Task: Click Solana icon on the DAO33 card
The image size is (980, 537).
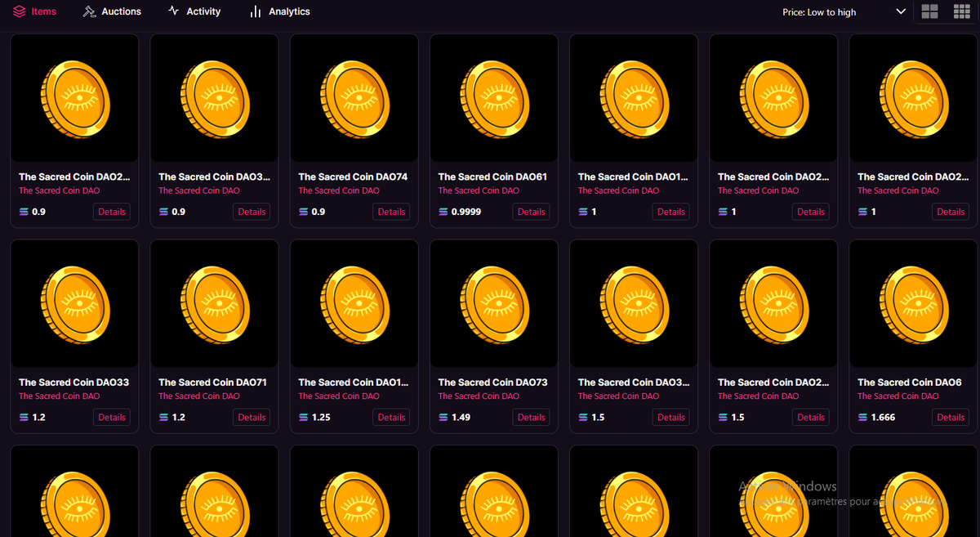Action: (24, 417)
